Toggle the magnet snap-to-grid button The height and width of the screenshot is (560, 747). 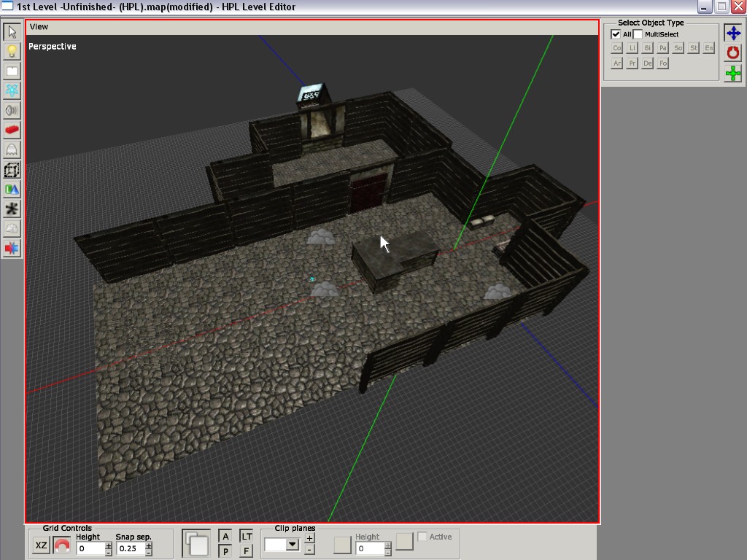(x=62, y=545)
